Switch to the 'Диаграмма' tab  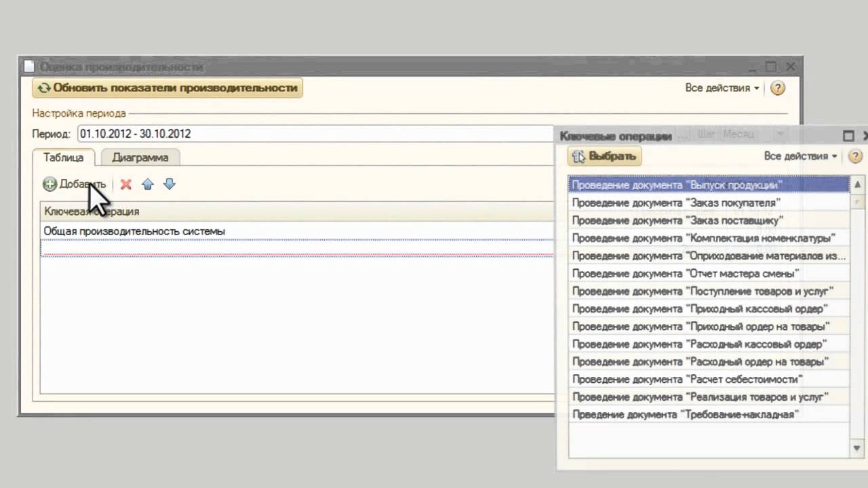[x=140, y=157]
